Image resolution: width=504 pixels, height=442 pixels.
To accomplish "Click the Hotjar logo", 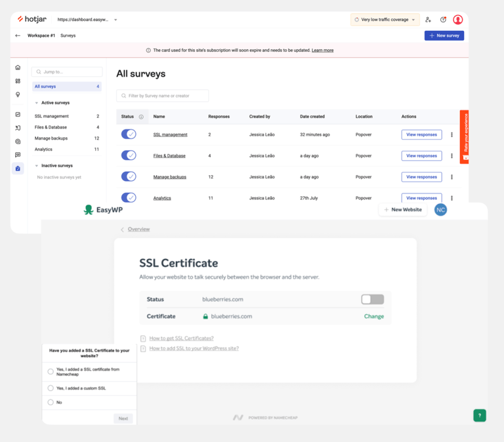I will coord(31,19).
